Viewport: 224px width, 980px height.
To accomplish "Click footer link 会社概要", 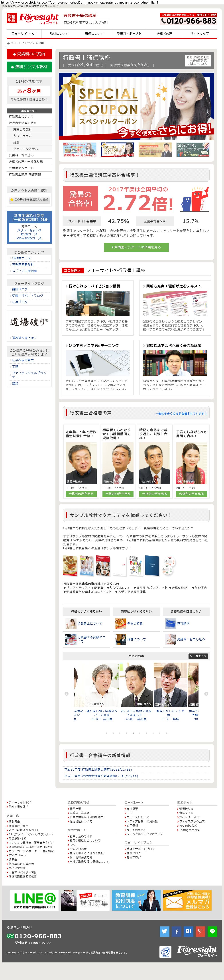I will [x=132, y=809].
